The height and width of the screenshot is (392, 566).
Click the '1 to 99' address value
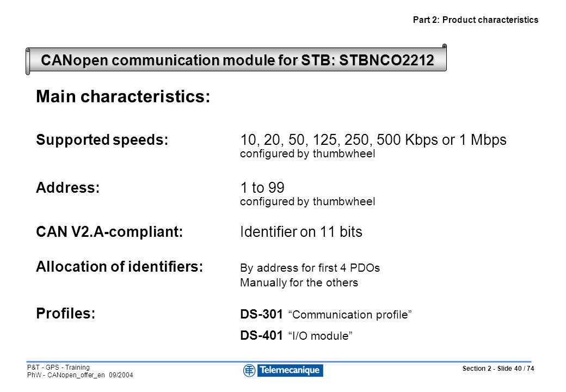[262, 188]
